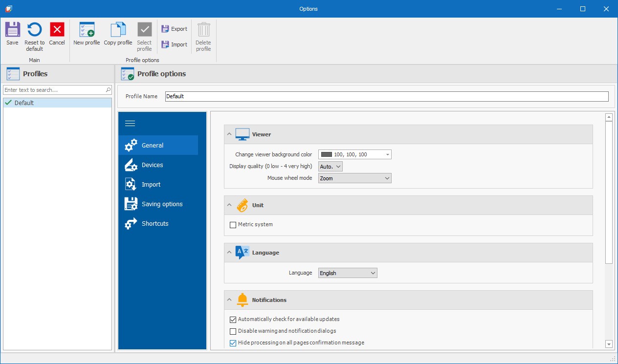
Task: Export profile settings
Action: tap(175, 29)
